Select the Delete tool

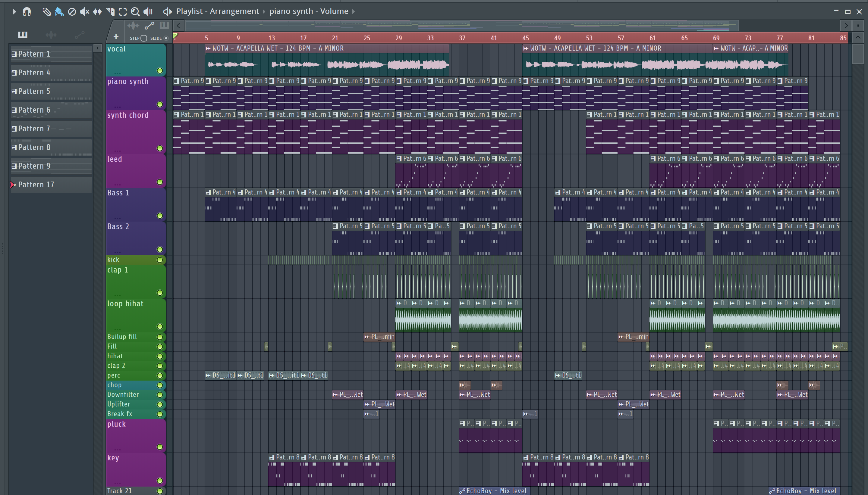pyautogui.click(x=72, y=11)
